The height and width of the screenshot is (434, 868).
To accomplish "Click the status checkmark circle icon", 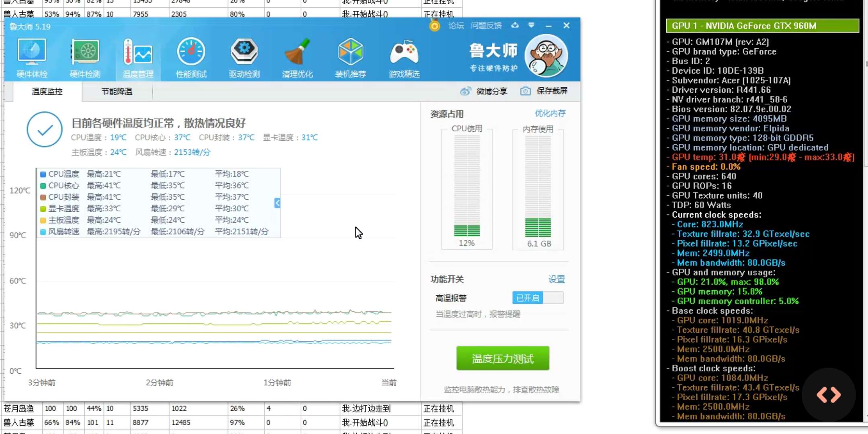I will click(x=45, y=129).
